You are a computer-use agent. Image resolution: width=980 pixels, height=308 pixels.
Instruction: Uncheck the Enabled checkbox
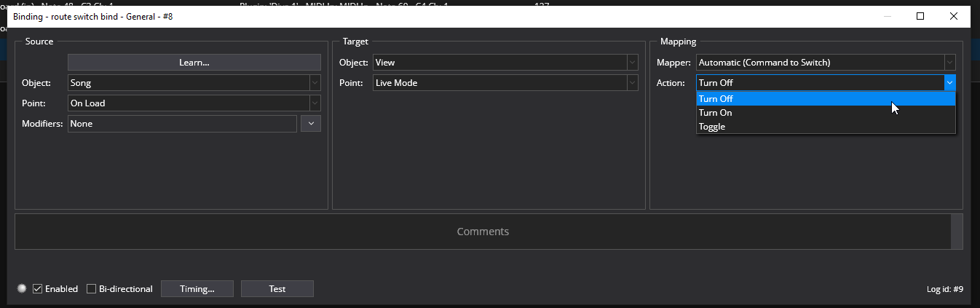[x=38, y=288]
